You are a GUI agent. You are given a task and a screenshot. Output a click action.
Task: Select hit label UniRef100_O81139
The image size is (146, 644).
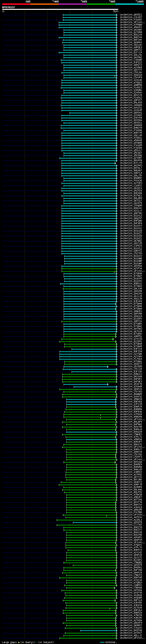pyautogui.click(x=131, y=299)
